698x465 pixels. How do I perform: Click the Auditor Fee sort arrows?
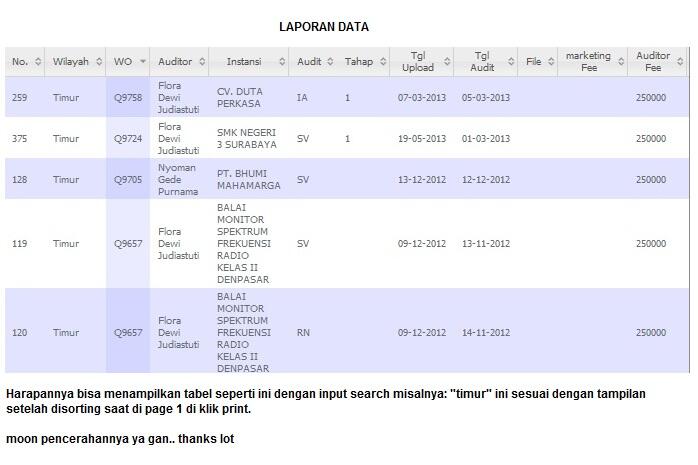coord(680,62)
